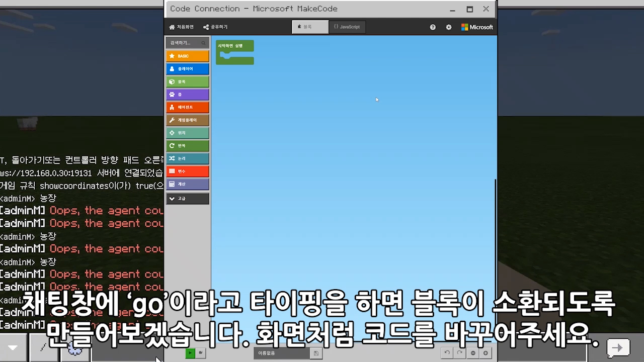Open the 위치 (Positions) category
The height and width of the screenshot is (362, 644).
pyautogui.click(x=187, y=133)
